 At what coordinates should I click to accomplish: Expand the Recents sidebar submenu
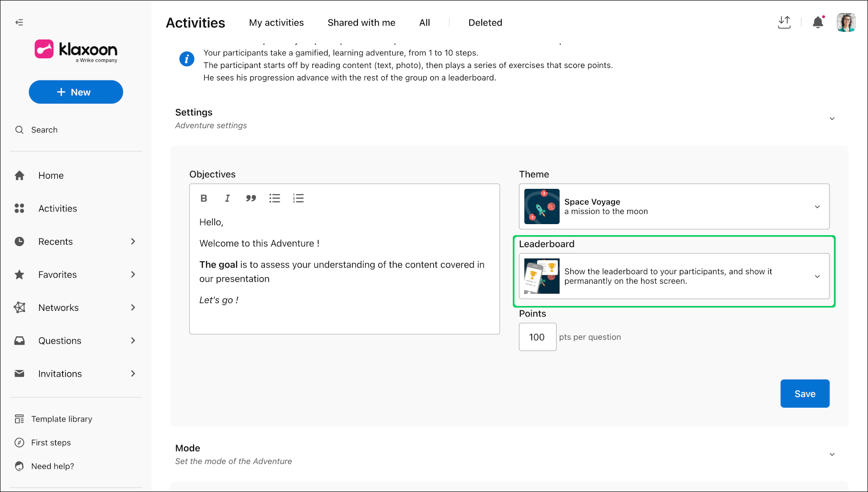pyautogui.click(x=133, y=241)
